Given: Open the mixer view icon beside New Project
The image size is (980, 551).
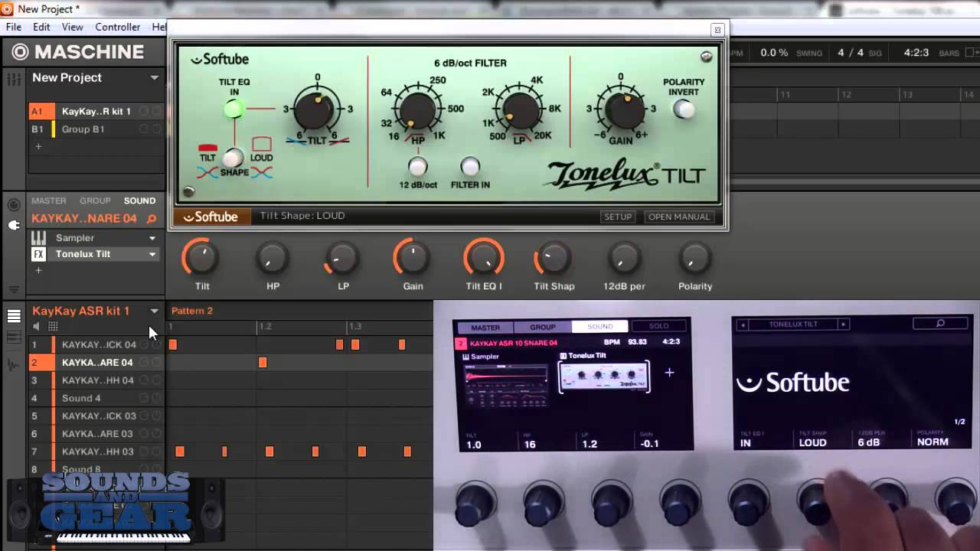Looking at the screenshot, I should point(13,79).
